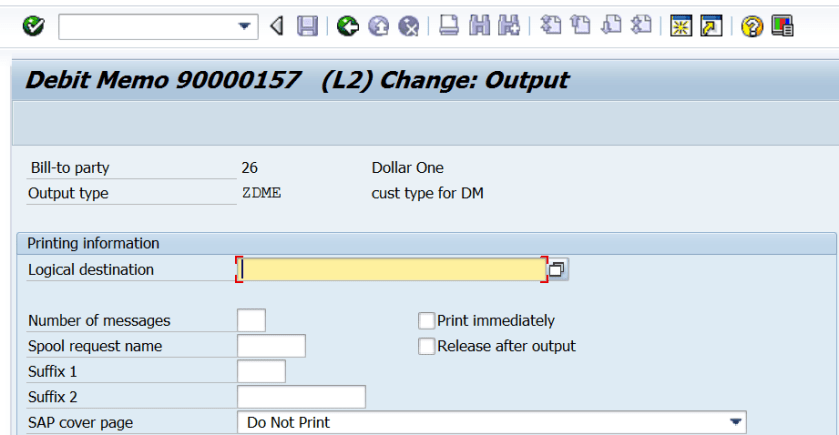Open the command field dropdown arrow

pos(245,26)
